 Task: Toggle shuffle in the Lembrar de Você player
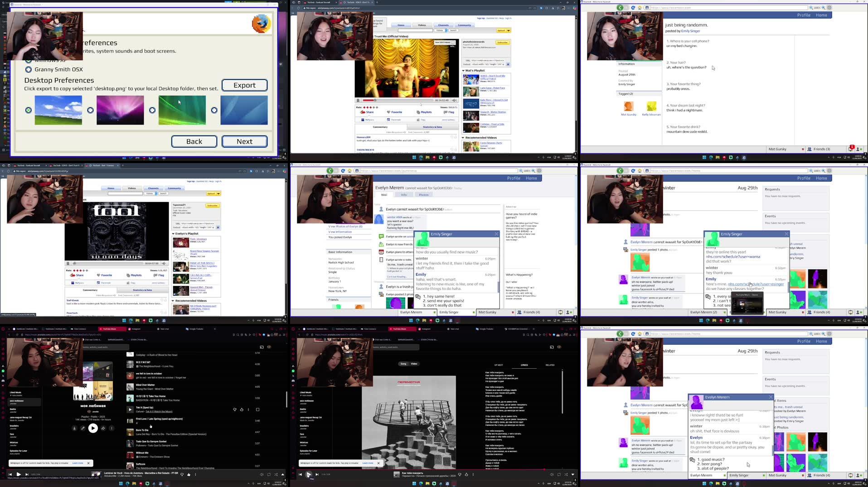pos(276,474)
